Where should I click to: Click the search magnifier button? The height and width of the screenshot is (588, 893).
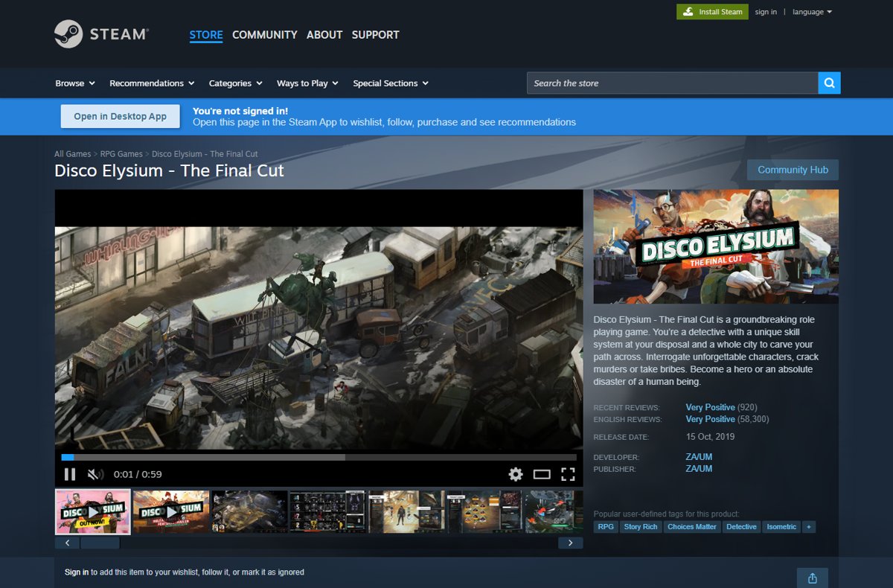829,83
